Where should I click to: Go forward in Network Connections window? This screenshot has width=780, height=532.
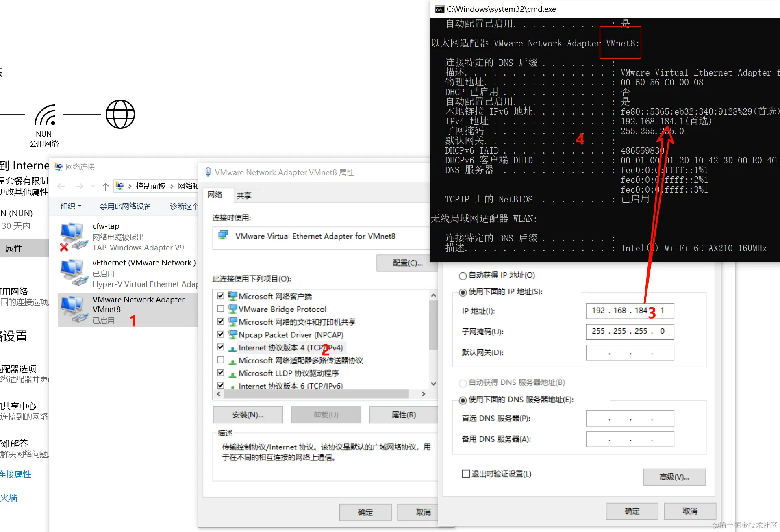tap(79, 187)
